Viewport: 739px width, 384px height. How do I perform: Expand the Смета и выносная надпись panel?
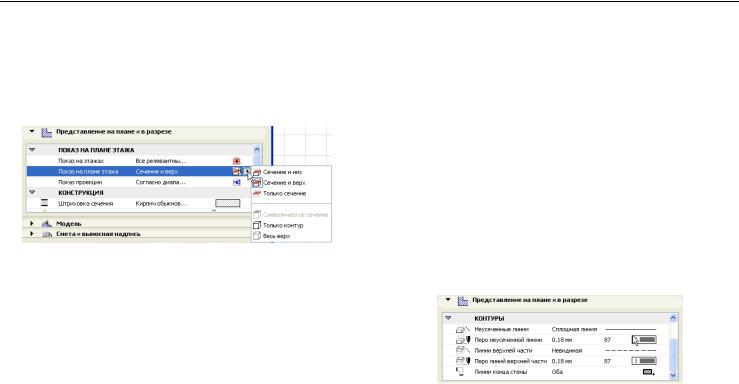click(32, 234)
